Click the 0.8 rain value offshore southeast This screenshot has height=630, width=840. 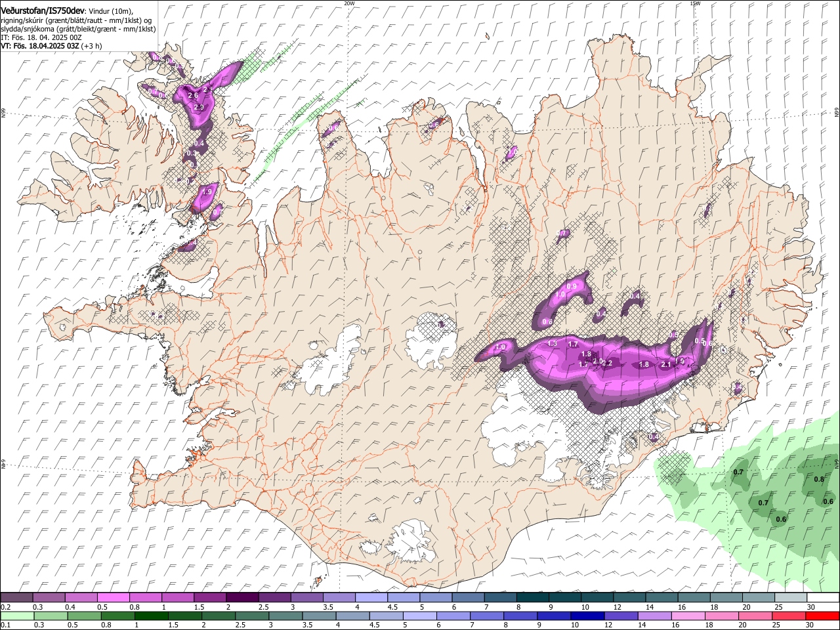[x=819, y=480]
